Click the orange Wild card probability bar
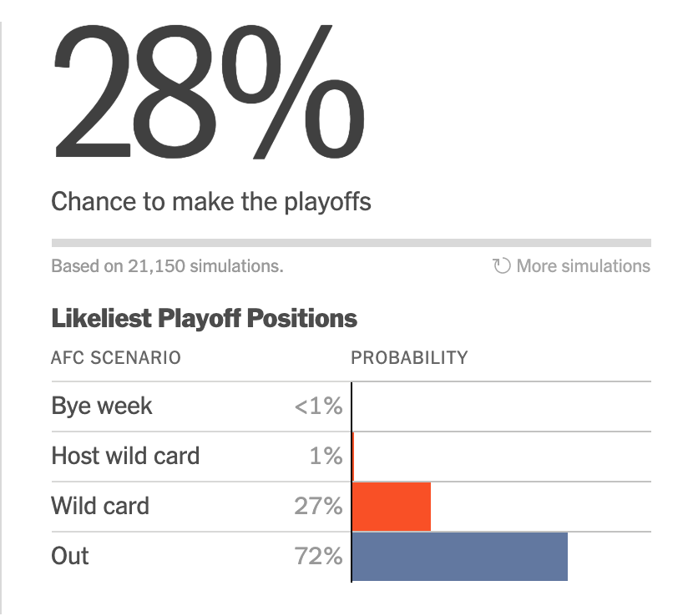Viewport: 693px width, 616px height. point(392,506)
